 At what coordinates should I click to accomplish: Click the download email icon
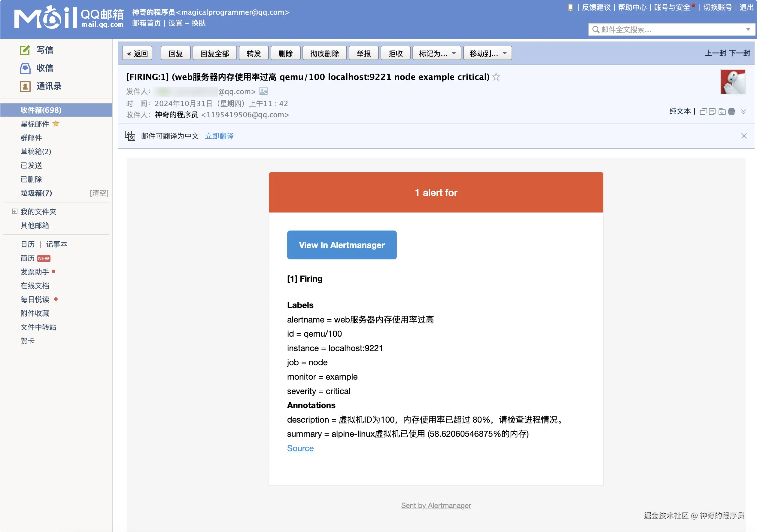click(x=722, y=112)
